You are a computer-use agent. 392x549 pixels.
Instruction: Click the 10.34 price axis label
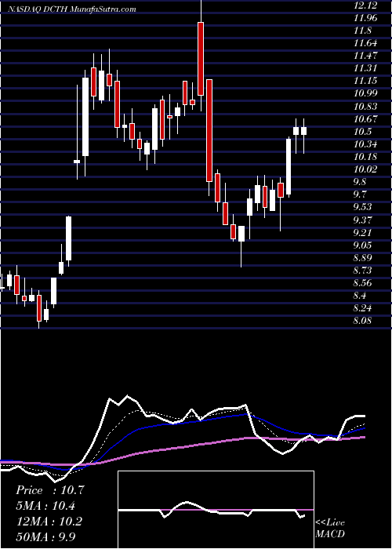point(366,144)
